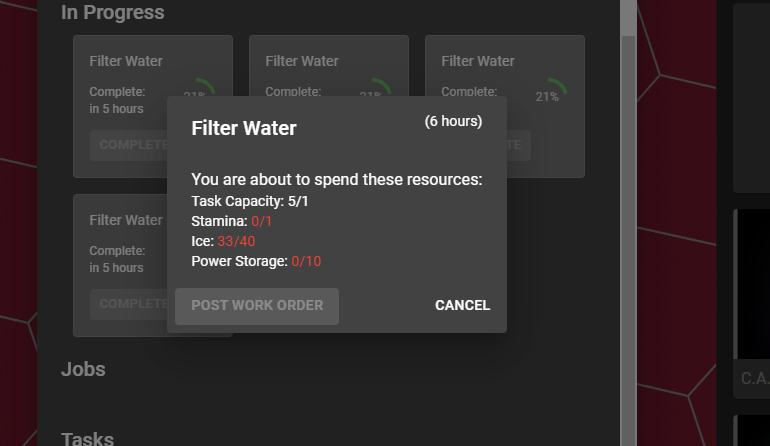Click the (6 hours) duration label
This screenshot has width=770, height=446.
tap(453, 121)
